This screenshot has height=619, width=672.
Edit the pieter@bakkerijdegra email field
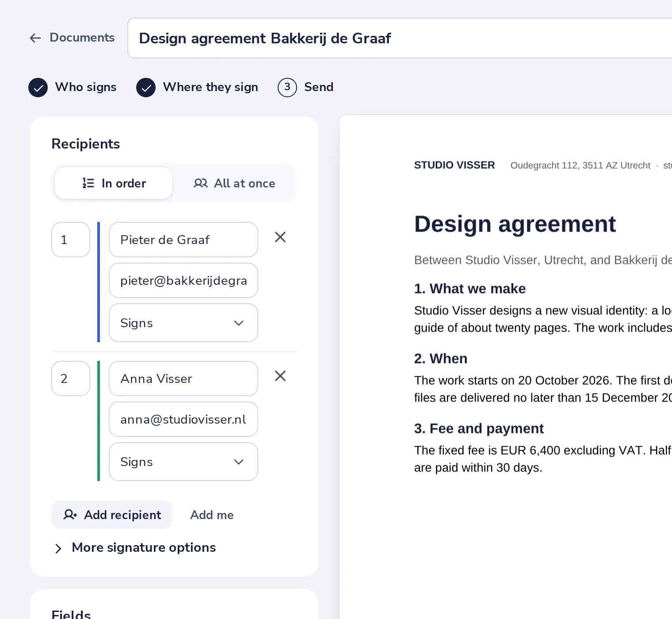(183, 280)
